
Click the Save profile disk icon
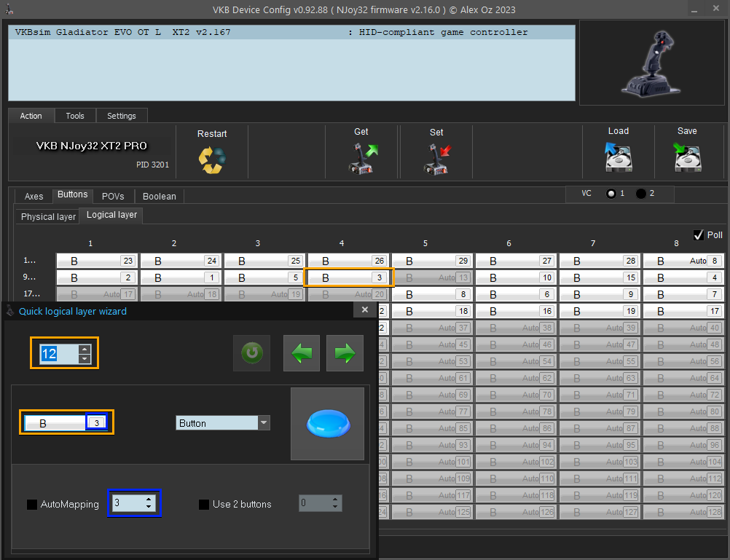pos(687,157)
